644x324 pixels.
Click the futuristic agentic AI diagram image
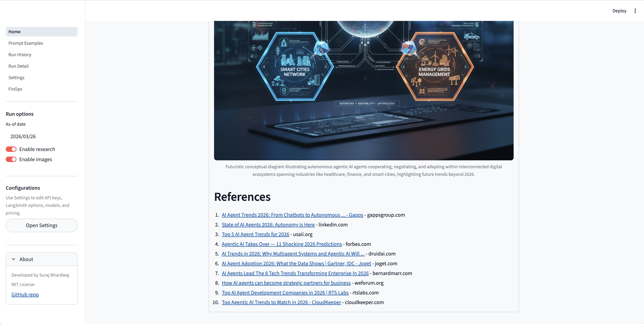click(363, 90)
